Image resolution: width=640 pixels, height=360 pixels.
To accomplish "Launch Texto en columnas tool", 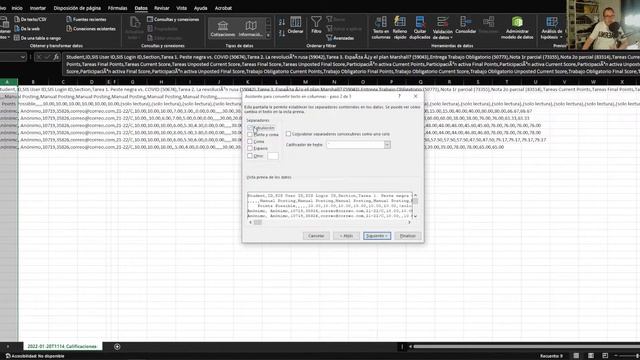I will (381, 28).
